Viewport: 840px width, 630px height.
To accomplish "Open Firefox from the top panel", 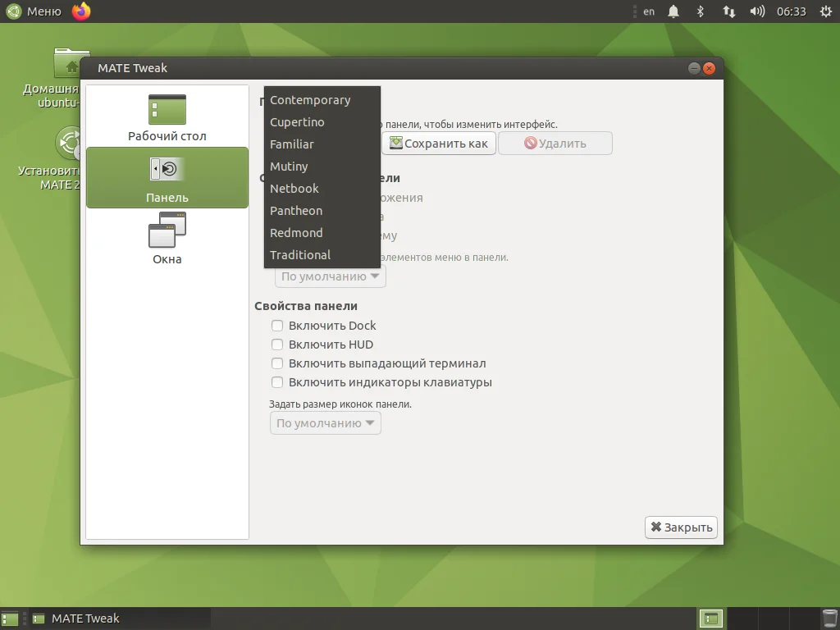I will [81, 11].
